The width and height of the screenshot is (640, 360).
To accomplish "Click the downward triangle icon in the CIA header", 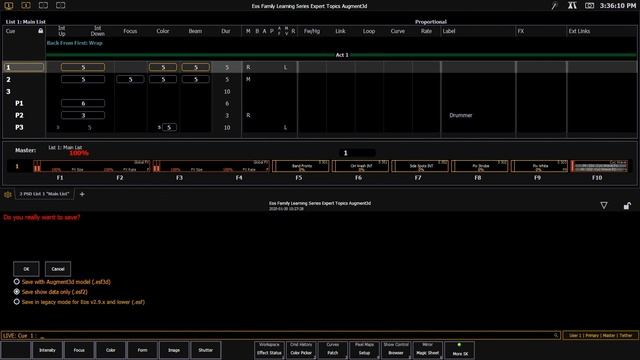I will [x=604, y=206].
